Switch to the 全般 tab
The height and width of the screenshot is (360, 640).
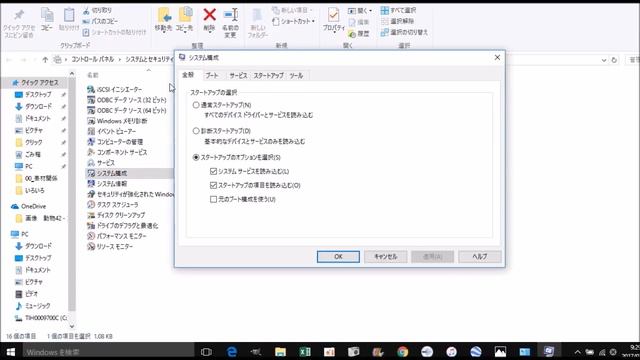tap(188, 75)
